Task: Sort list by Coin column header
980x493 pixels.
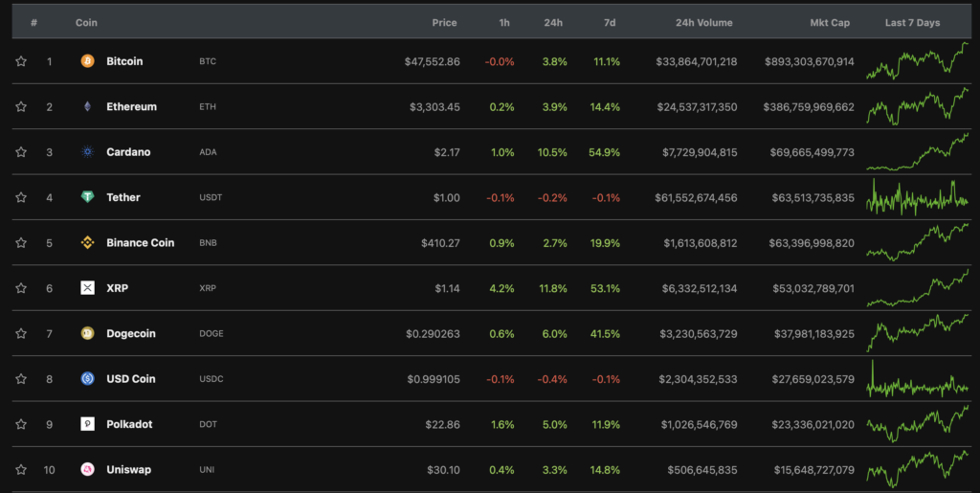Action: click(x=86, y=22)
